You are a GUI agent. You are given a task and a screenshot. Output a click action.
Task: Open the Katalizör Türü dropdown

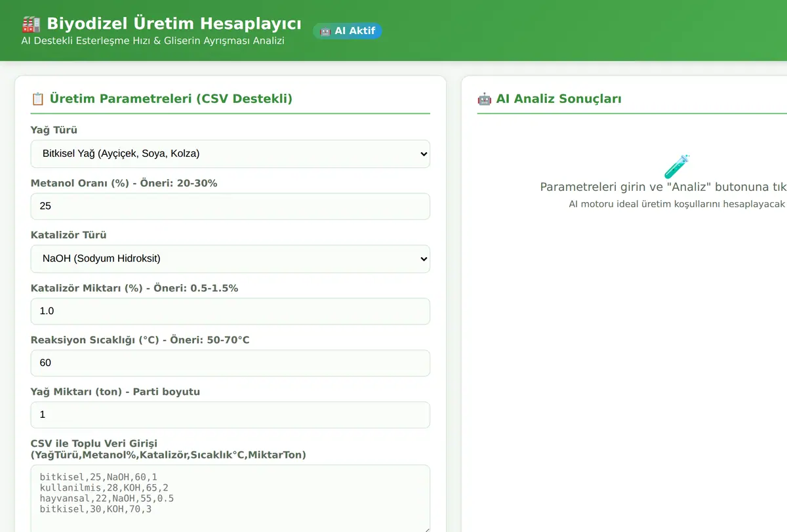[230, 258]
